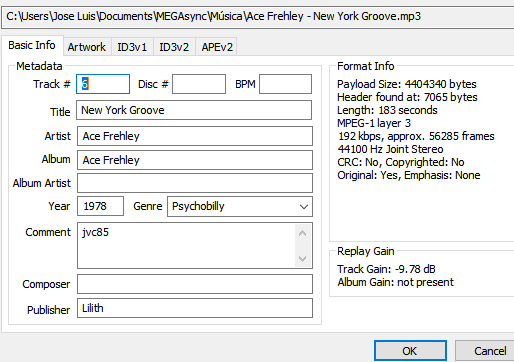Click the empty Composer field
Viewport: 514px width, 362px height.
[195, 284]
